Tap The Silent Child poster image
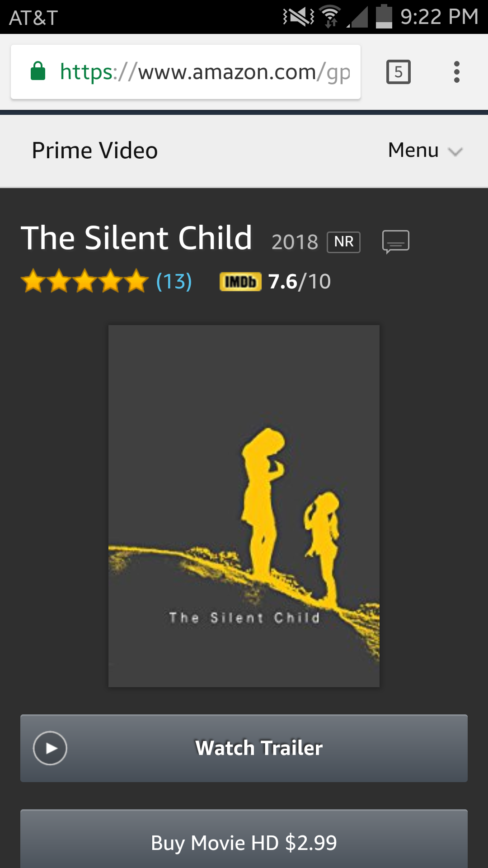 click(244, 506)
